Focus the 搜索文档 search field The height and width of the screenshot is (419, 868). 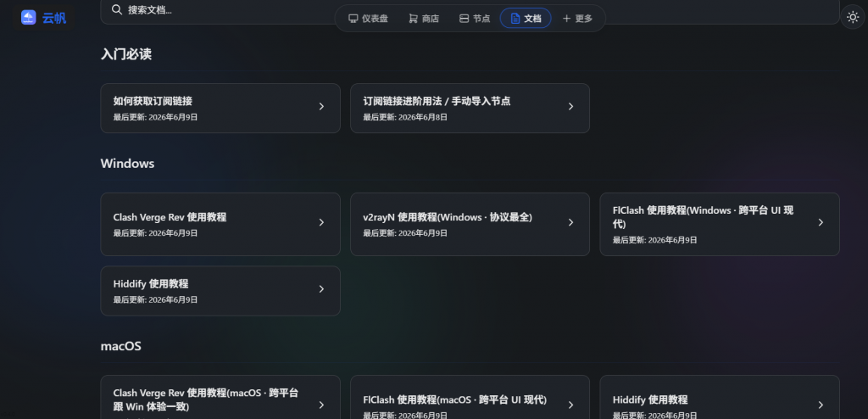click(470, 10)
